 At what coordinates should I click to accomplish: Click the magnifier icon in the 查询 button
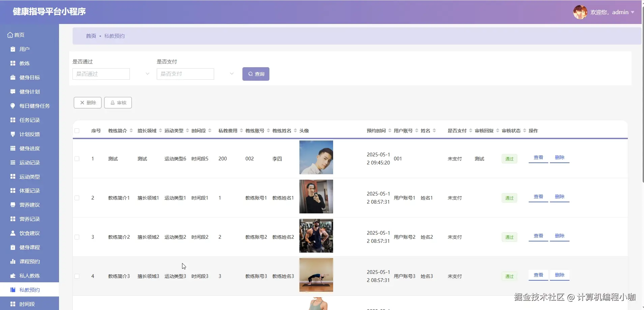pyautogui.click(x=251, y=74)
